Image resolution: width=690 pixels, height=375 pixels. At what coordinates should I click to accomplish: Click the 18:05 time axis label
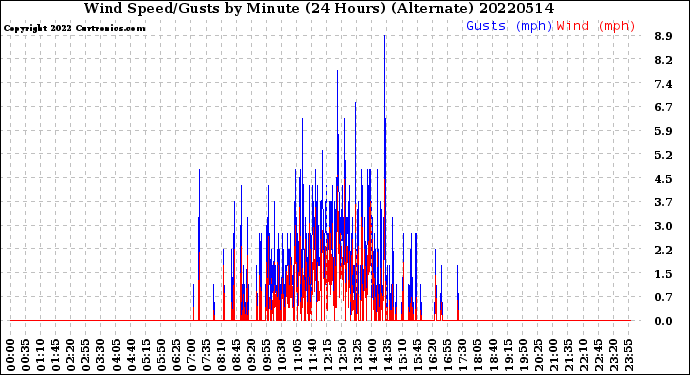pos(477,355)
